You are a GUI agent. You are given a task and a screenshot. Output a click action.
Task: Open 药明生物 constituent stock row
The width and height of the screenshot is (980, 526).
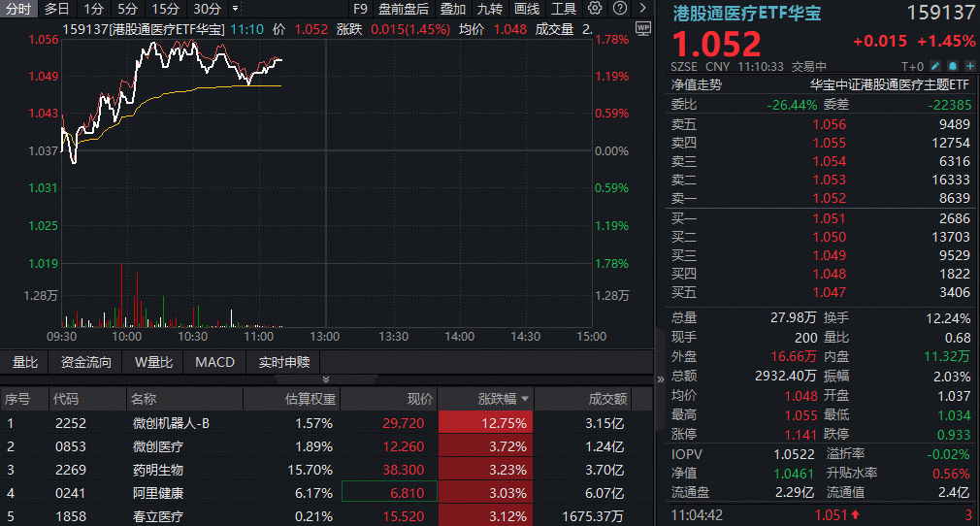[x=157, y=470]
